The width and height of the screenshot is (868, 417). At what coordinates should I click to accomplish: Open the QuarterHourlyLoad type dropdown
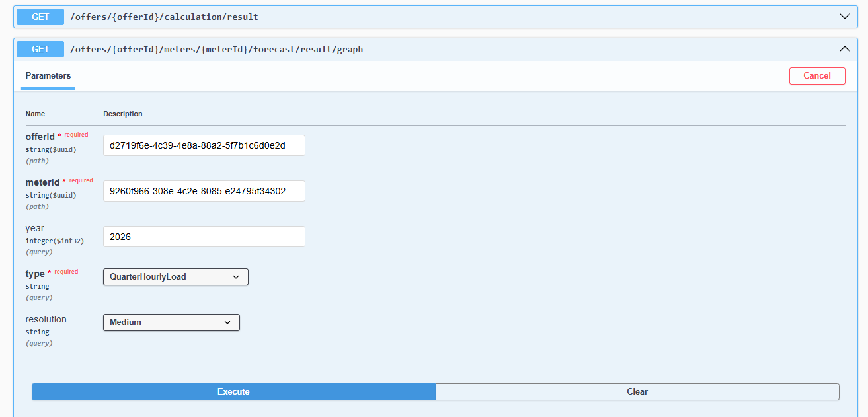coord(175,277)
